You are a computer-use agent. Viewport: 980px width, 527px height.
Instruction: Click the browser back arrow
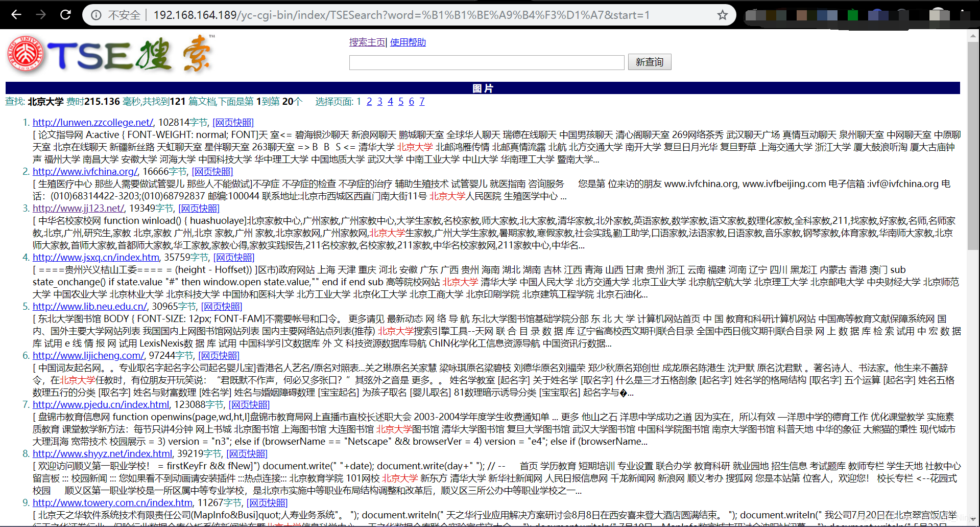17,14
